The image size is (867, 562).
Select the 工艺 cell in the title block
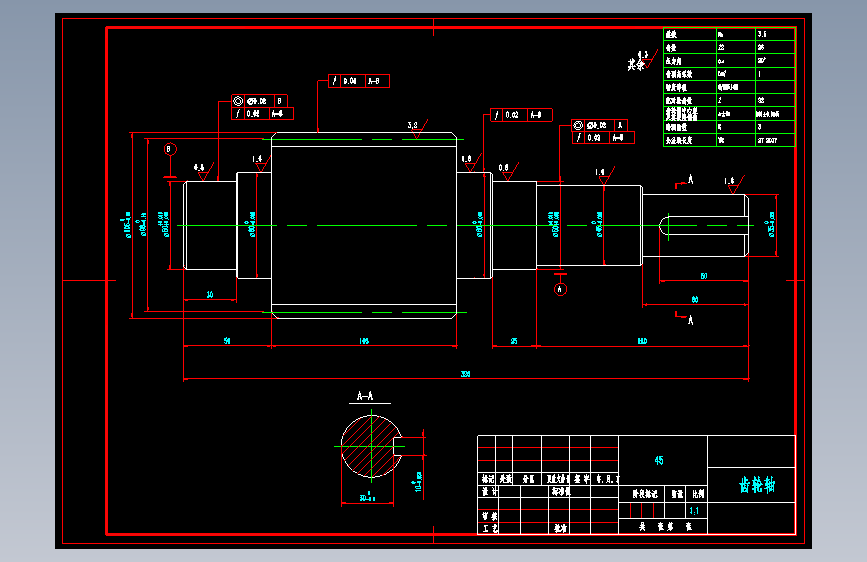489,528
